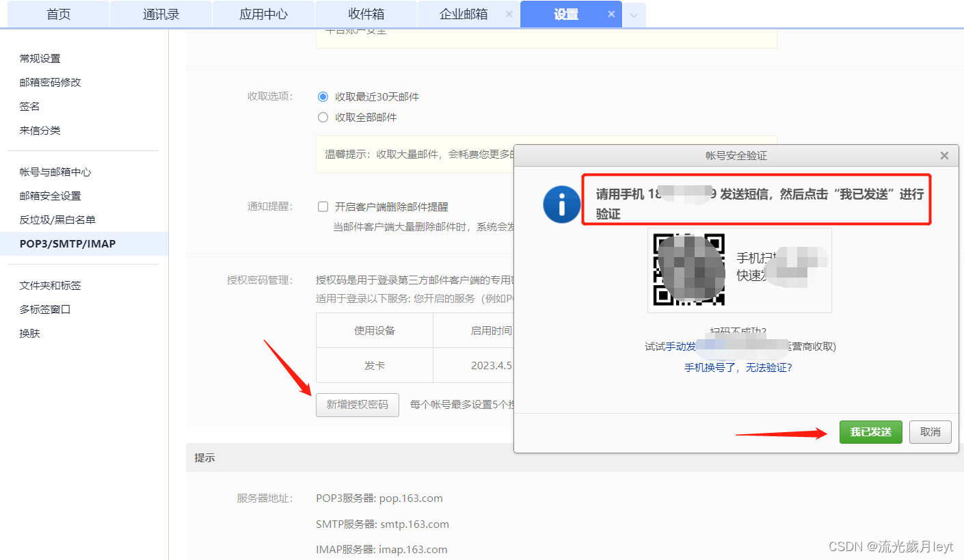
Task: Enable 开启客户端删除邮件提醒 checkbox
Action: click(323, 206)
